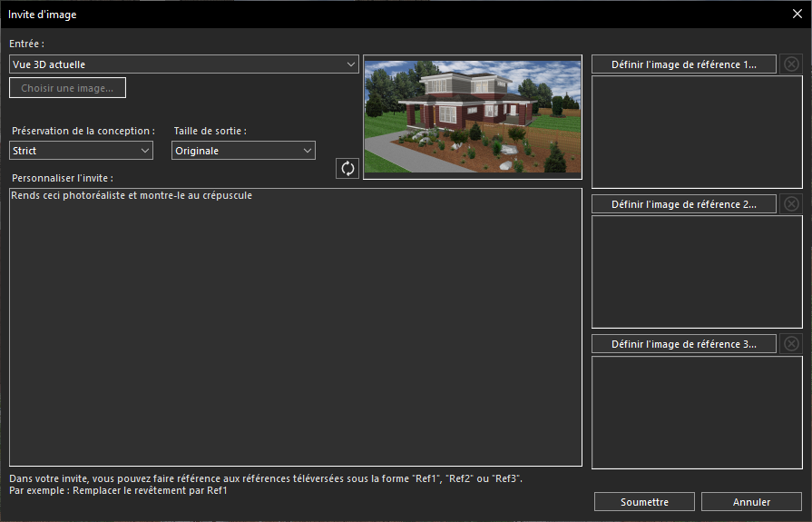Image resolution: width=812 pixels, height=522 pixels.
Task: Click the 'Personnaliser l'invite :' label
Action: click(62, 178)
